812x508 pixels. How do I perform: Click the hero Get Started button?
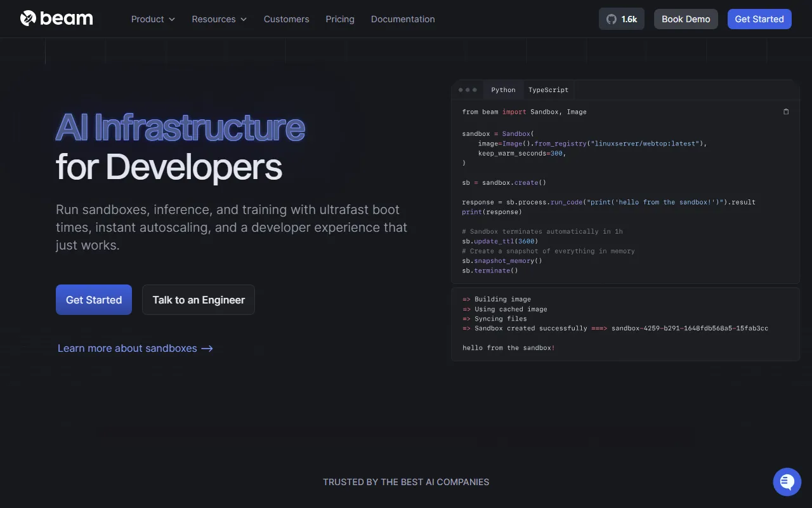tap(94, 300)
